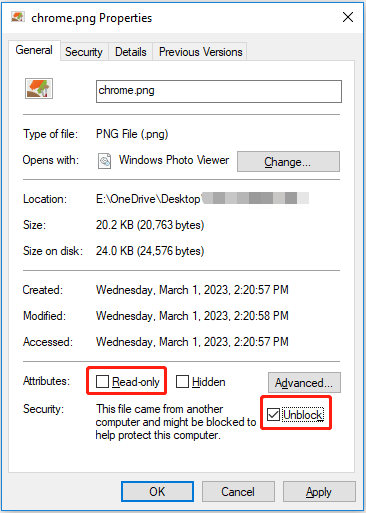Click the Change... button for Opens with
Screen dimensions: 366x513
(288, 162)
